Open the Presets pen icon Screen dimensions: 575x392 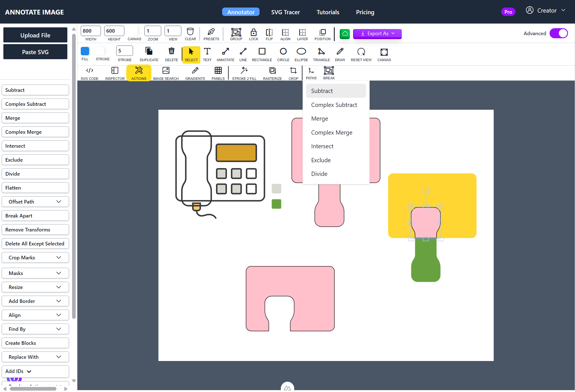click(x=211, y=32)
